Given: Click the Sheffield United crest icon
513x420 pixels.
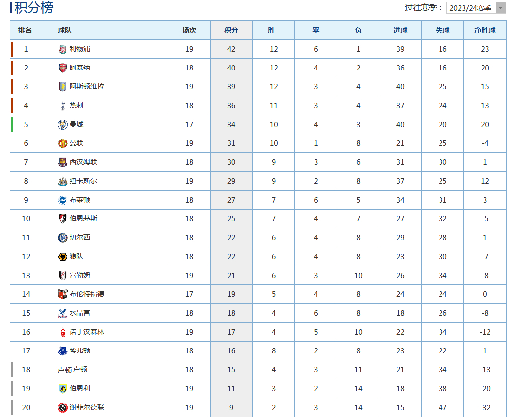Looking at the screenshot, I should tap(63, 408).
